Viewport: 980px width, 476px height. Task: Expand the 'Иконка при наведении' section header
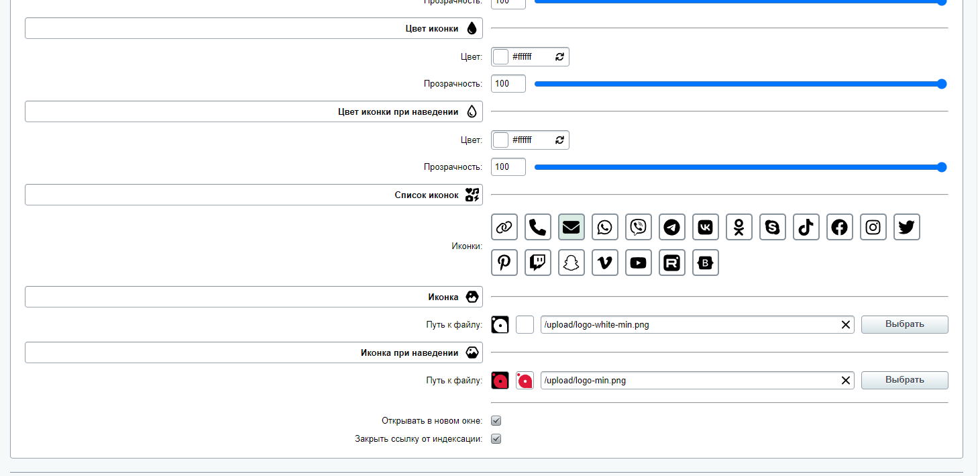pos(254,352)
